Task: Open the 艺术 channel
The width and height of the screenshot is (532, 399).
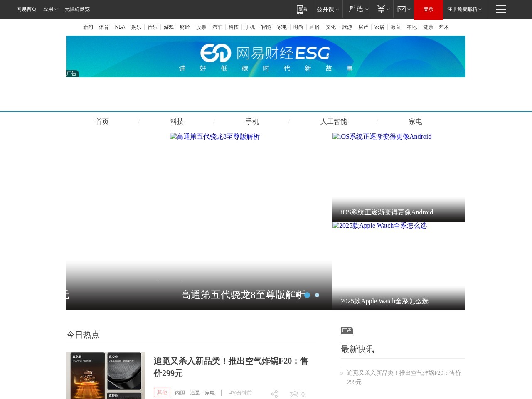Action: click(x=444, y=27)
